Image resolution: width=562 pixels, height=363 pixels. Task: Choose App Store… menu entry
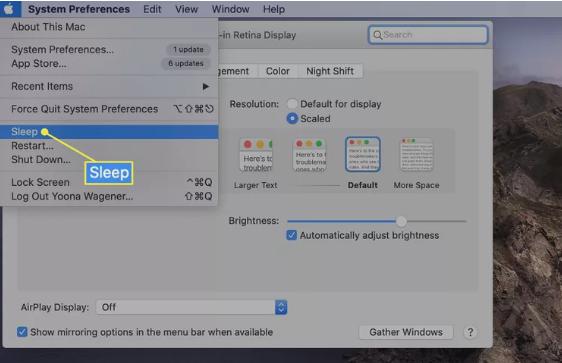pos(109,63)
